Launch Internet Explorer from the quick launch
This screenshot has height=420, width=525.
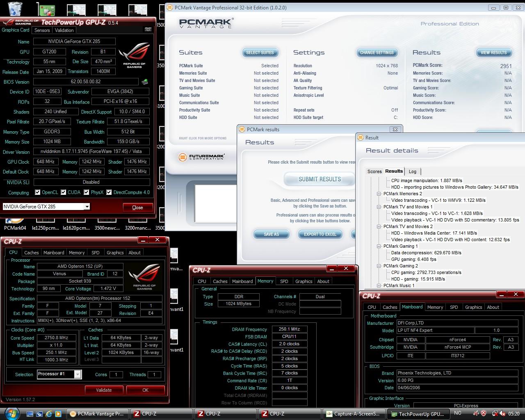coord(49,414)
